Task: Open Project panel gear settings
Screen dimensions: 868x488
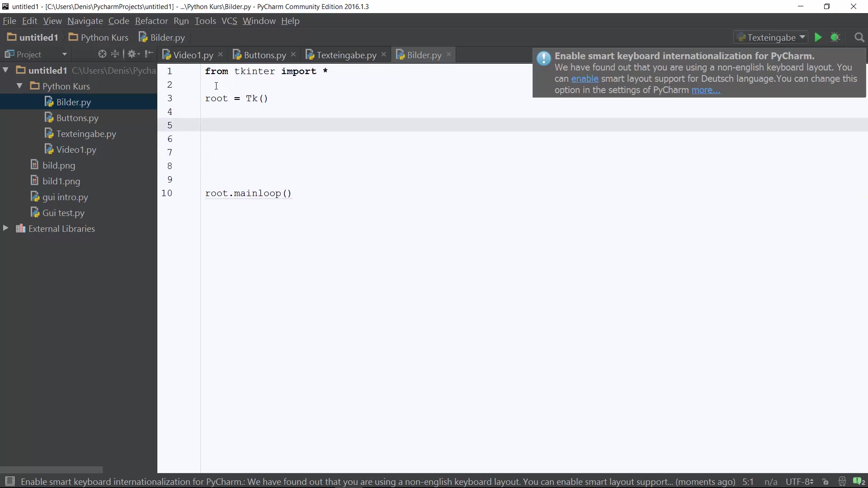Action: click(x=132, y=54)
